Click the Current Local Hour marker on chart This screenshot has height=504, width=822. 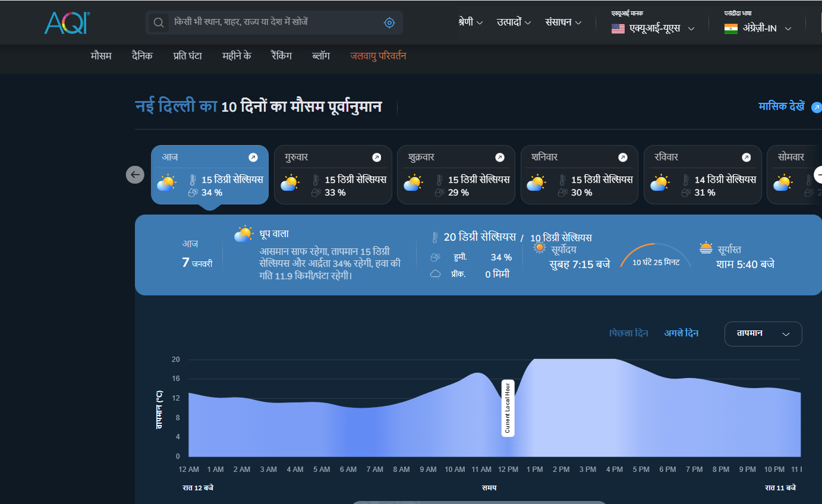point(508,408)
